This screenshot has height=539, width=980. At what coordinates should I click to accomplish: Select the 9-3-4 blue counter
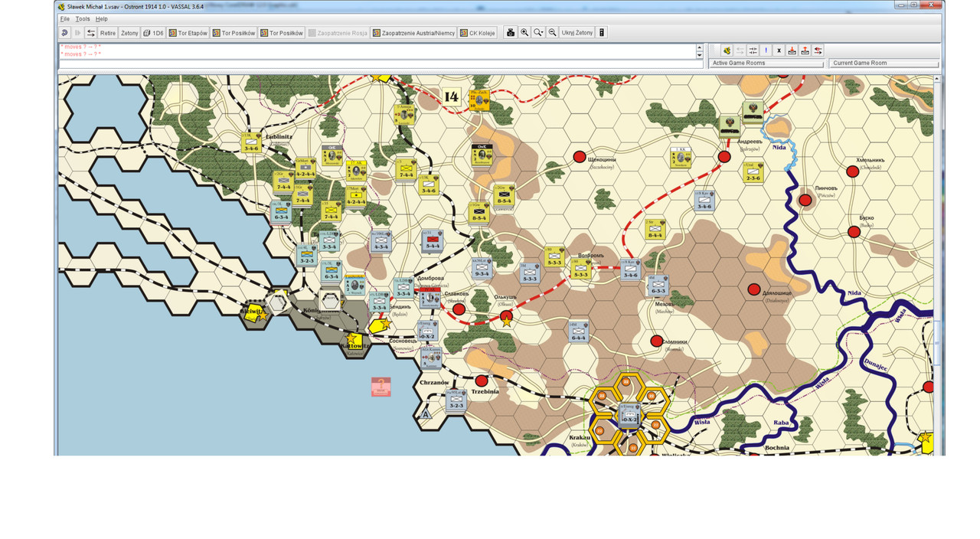point(482,268)
